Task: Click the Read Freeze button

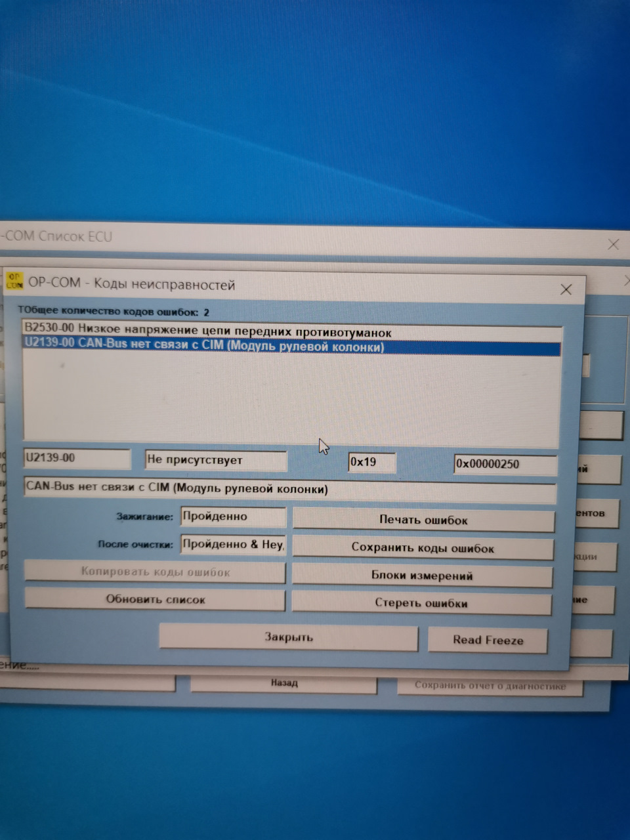Action: (488, 640)
